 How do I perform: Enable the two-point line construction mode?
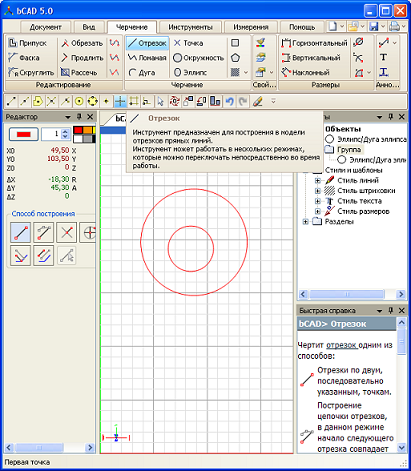21,232
